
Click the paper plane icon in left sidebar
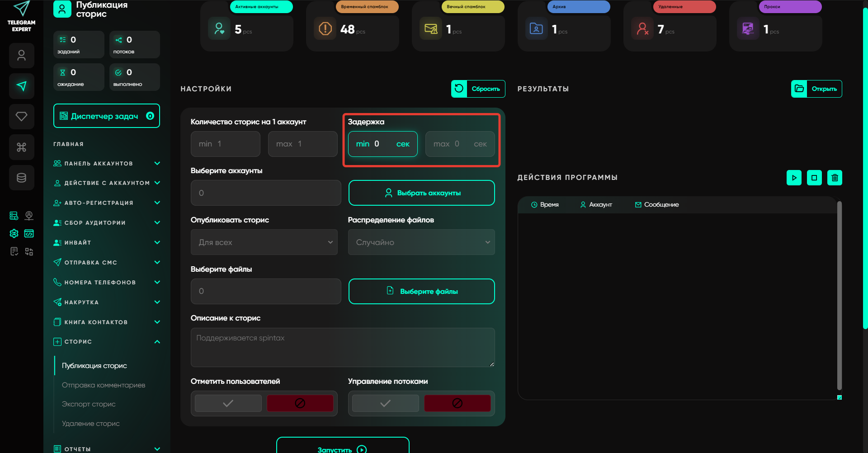pos(21,86)
